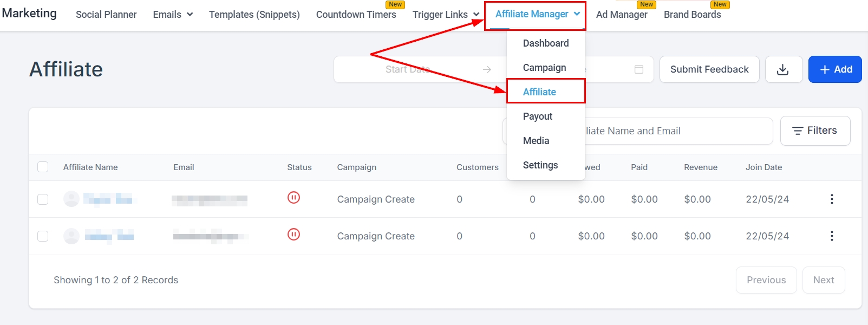Open the Filters button
Image resolution: width=868 pixels, height=325 pixels.
815,131
